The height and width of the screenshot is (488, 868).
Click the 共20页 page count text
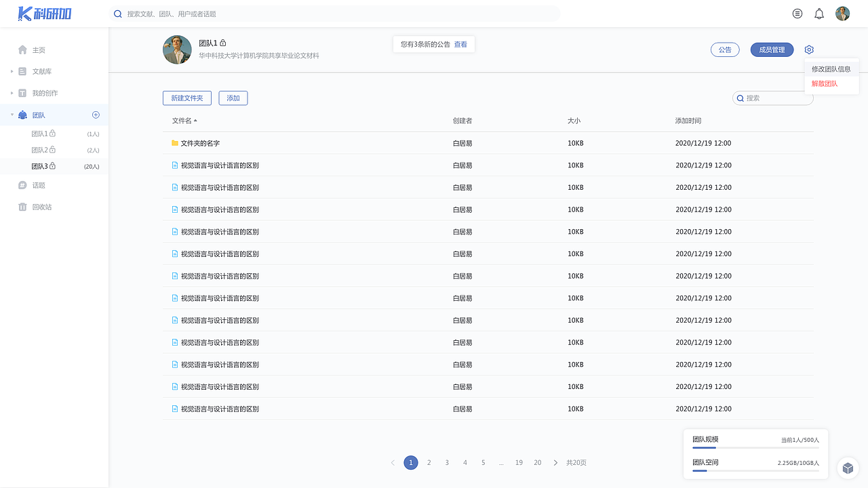pyautogui.click(x=576, y=463)
